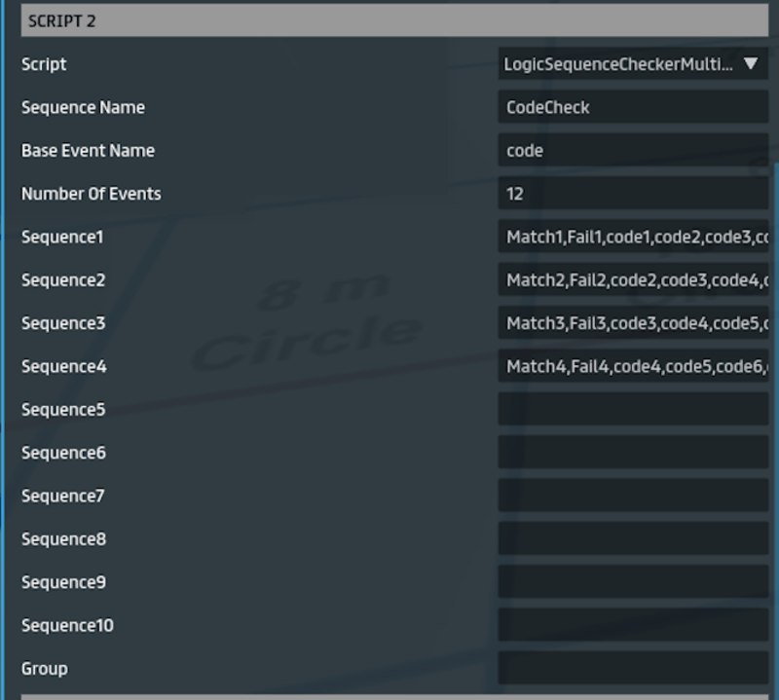Open the Script dropdown LogicSequenceCheckerMulti
779x700 pixels.
click(633, 64)
